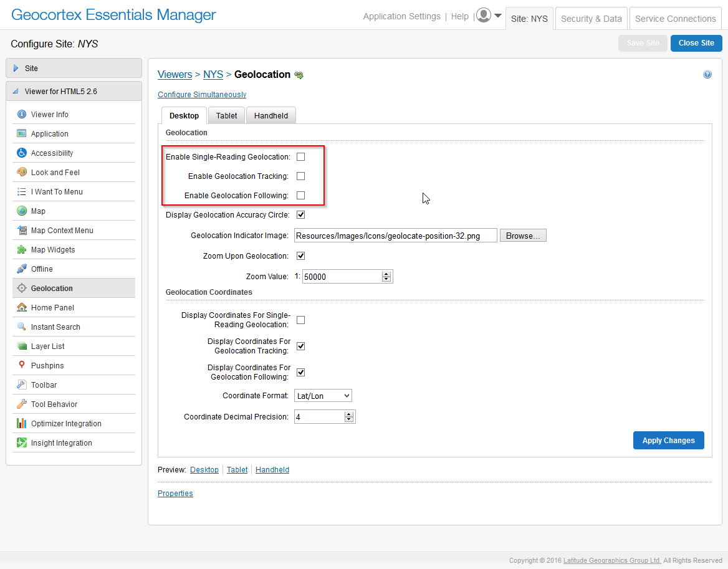Click the Application icon in sidebar
This screenshot has width=728, height=569.
pos(21,133)
